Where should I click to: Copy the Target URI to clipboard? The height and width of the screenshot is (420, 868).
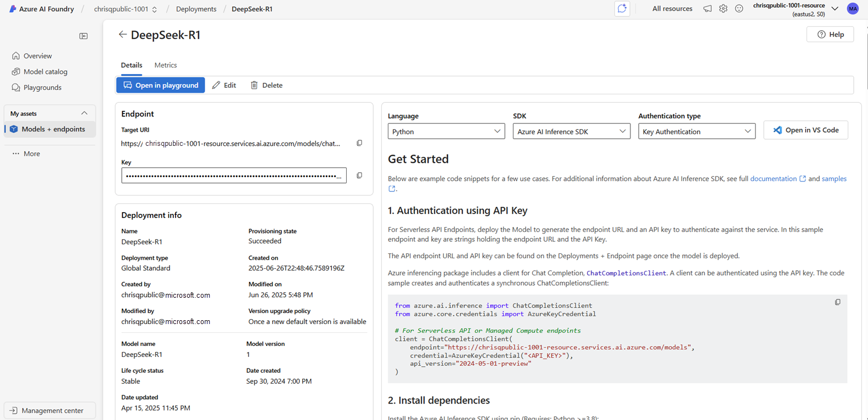[359, 143]
